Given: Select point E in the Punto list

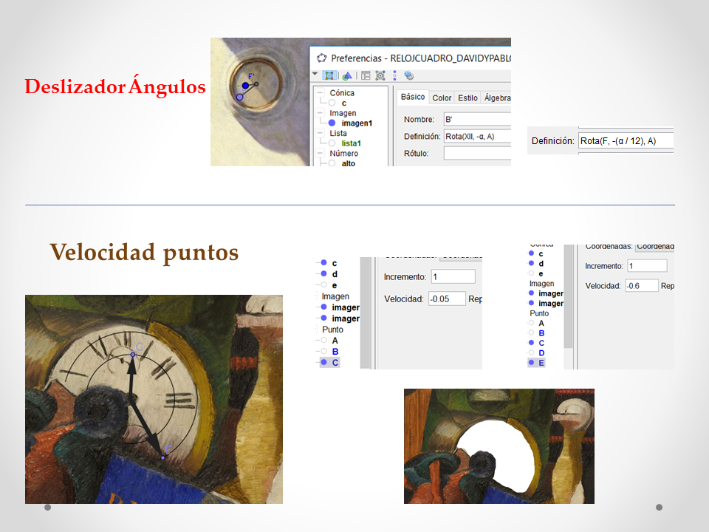Looking at the screenshot, I should tap(541, 363).
